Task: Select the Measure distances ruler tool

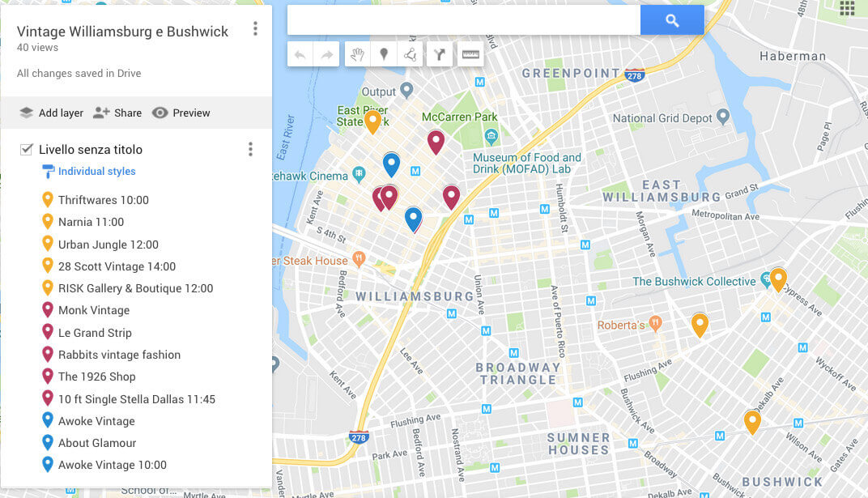Action: (x=470, y=54)
